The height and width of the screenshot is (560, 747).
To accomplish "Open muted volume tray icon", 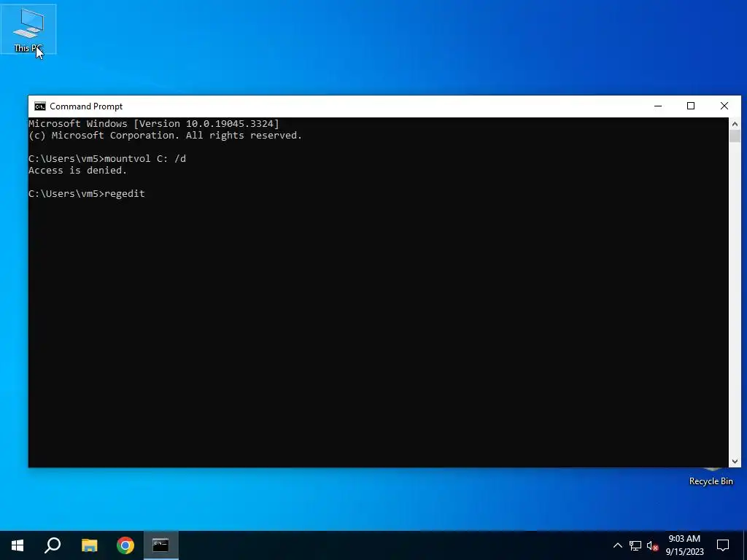I will click(652, 545).
